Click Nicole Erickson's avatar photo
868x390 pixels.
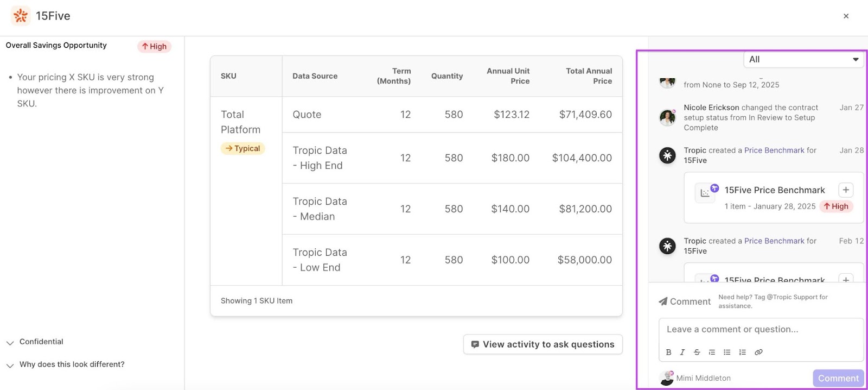tap(667, 117)
